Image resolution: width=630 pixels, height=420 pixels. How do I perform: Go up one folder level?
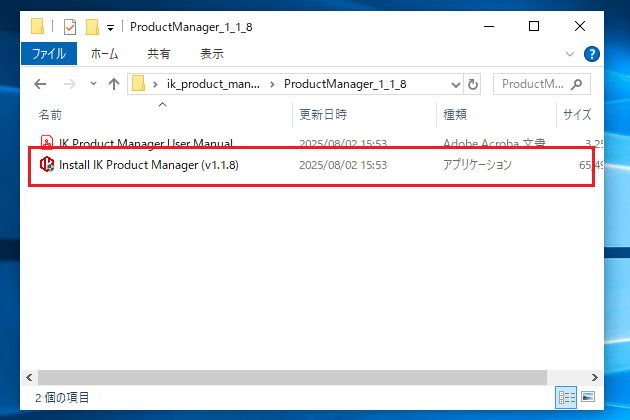click(114, 84)
